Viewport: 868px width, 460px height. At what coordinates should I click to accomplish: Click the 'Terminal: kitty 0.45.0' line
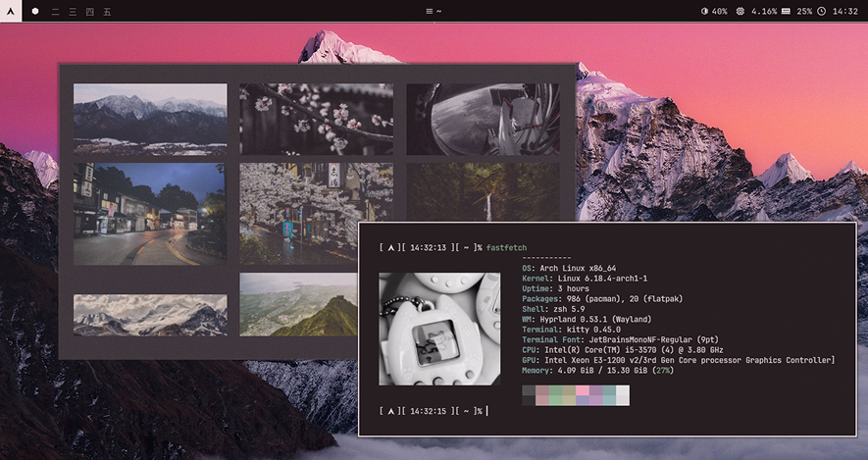coord(571,330)
